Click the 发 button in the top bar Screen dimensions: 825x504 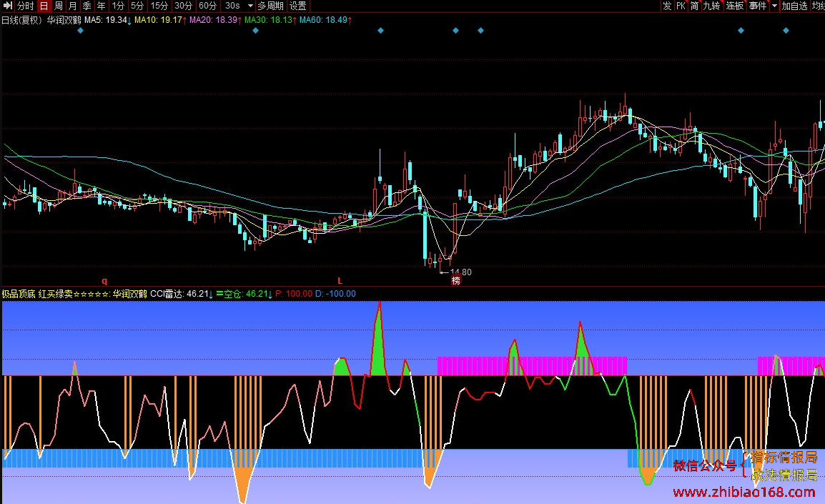tap(667, 6)
